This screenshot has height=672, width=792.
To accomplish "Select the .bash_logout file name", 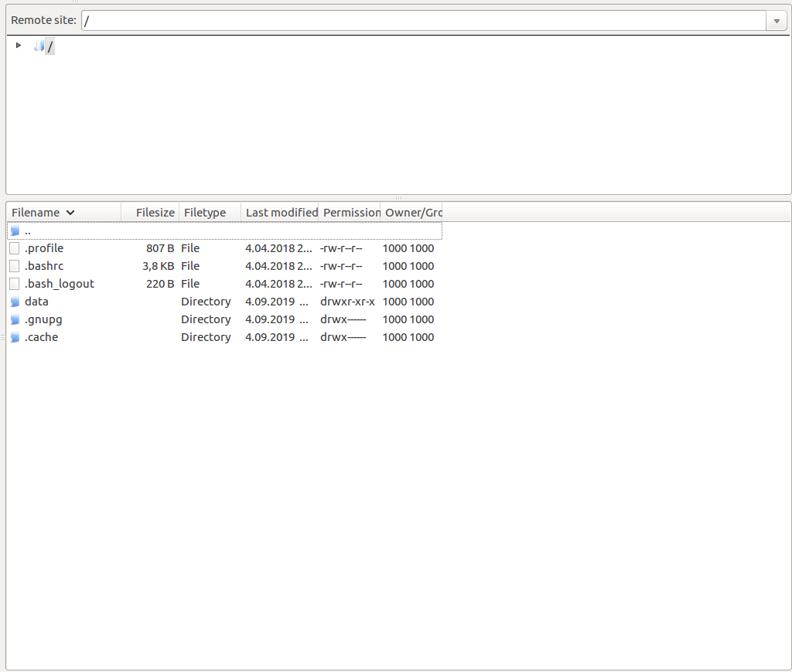I will 60,285.
